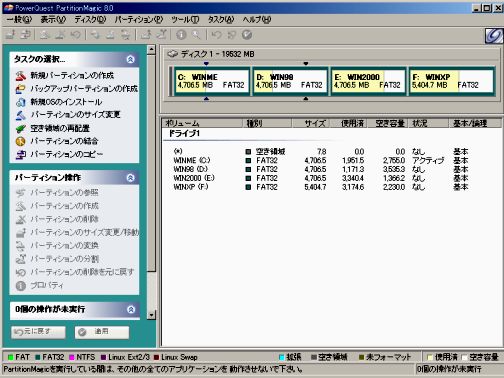Click the info icon beside プロパティ
Viewport: 504px width, 378px height.
point(21,286)
